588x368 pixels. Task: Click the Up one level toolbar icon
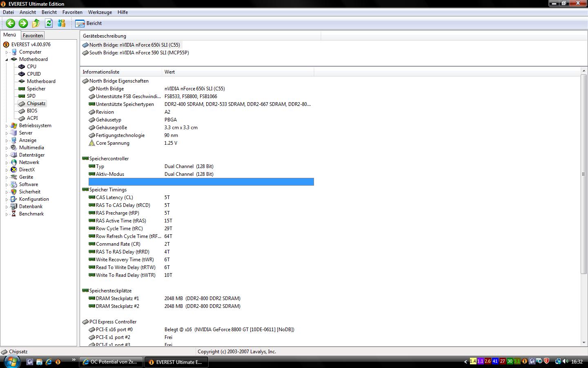coord(36,23)
